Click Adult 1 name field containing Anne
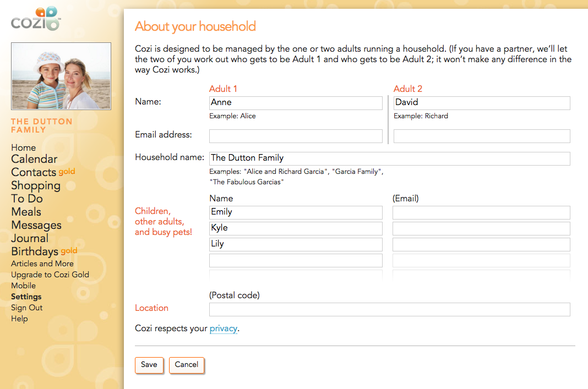Screen dimensions: 588x389 [296, 103]
